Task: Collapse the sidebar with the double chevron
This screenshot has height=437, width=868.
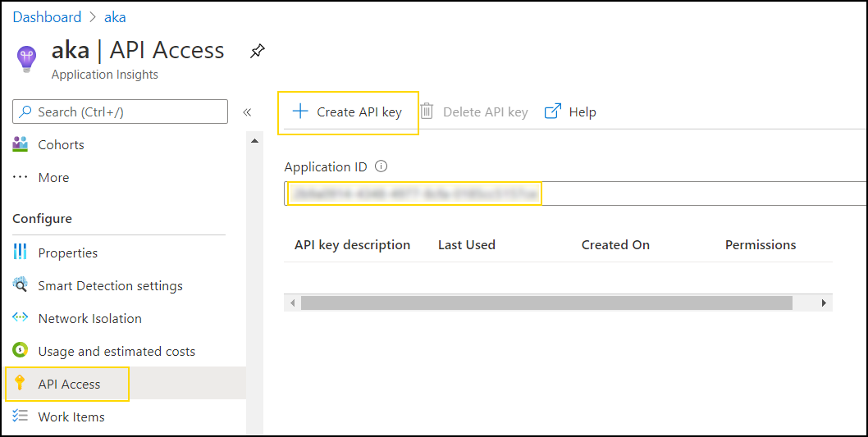Action: (248, 112)
